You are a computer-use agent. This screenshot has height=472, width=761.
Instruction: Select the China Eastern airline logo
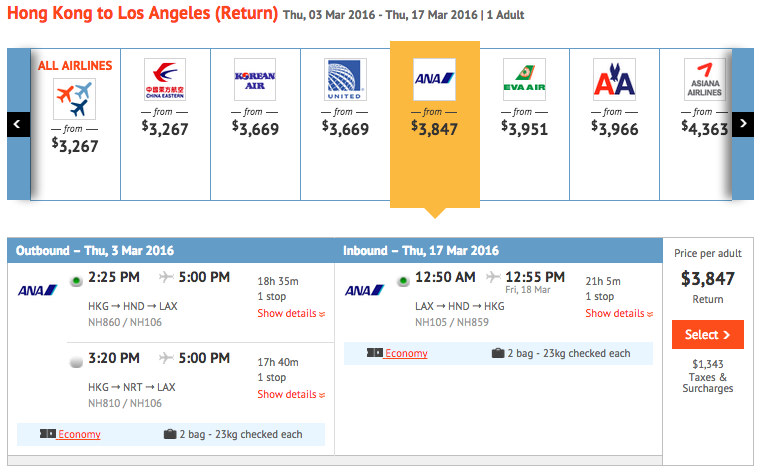[165, 80]
